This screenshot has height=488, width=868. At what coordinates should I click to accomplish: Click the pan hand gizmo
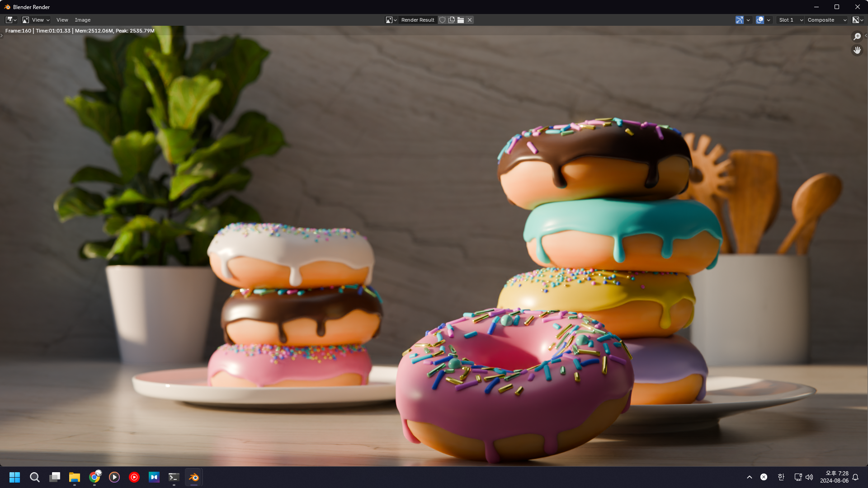[857, 50]
